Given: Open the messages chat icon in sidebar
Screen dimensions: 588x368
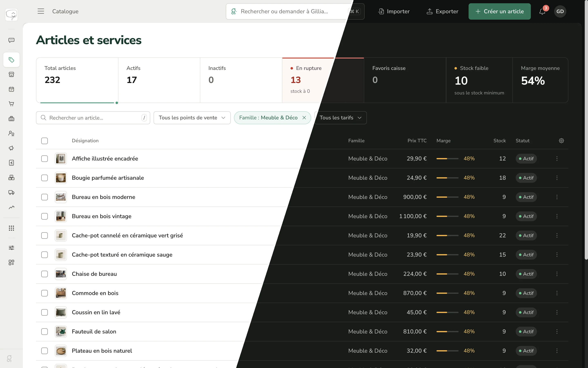Looking at the screenshot, I should pos(11,40).
